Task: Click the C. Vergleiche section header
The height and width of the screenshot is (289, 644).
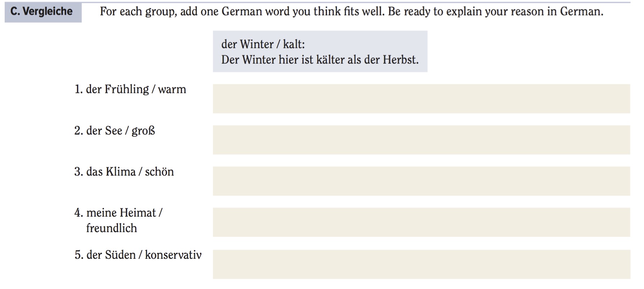Action: 42,12
